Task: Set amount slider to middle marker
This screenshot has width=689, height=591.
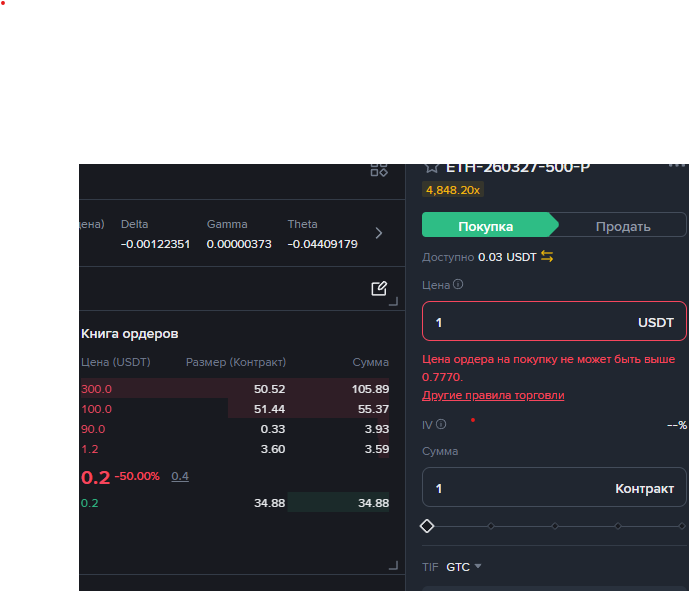Action: coord(555,526)
